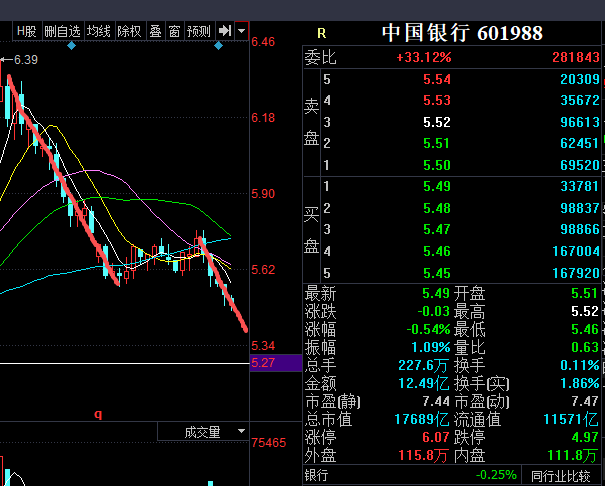Click the 量比 value 0.63
This screenshot has height=486, width=605.
pos(585,348)
